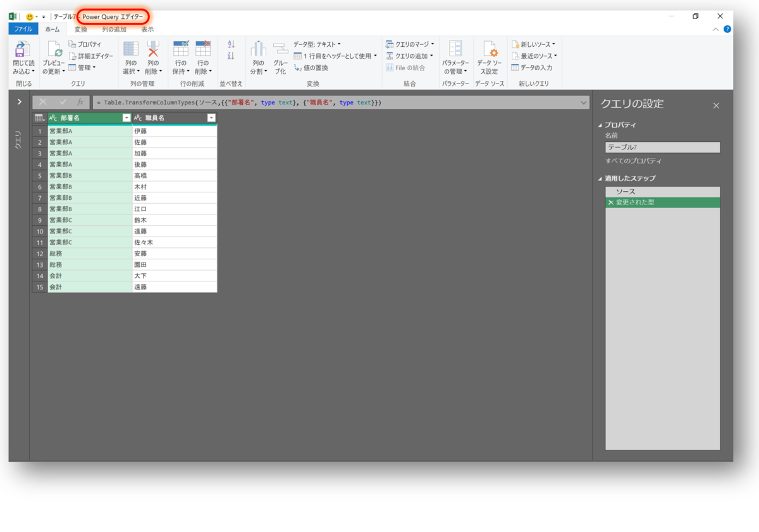Click the 列の選択 (Choose Columns) icon
This screenshot has width=759, height=532.
coord(131,49)
